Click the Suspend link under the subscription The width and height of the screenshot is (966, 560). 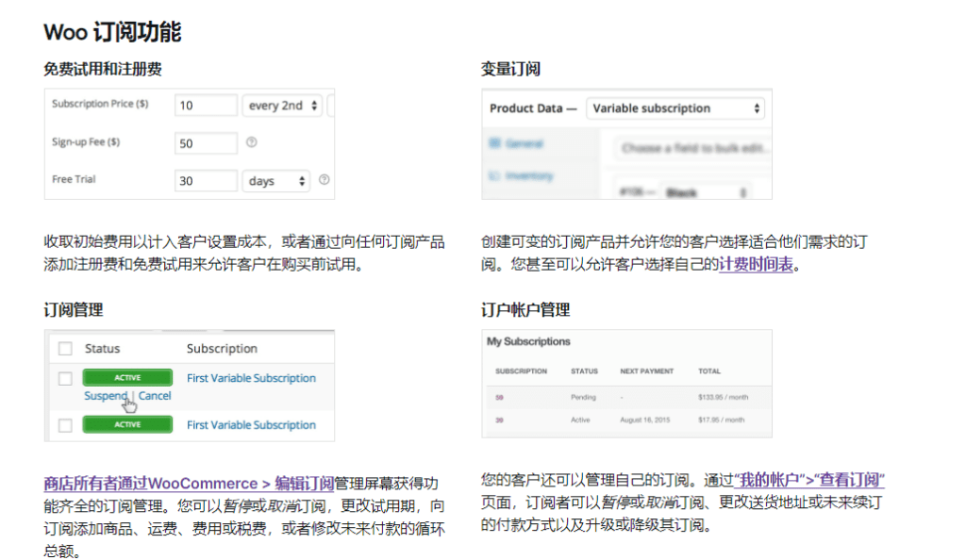coord(106,396)
